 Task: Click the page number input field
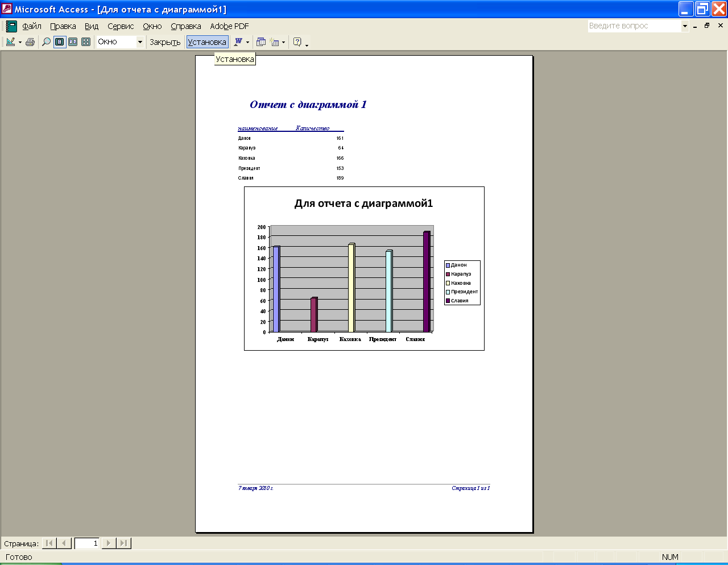tap(87, 543)
